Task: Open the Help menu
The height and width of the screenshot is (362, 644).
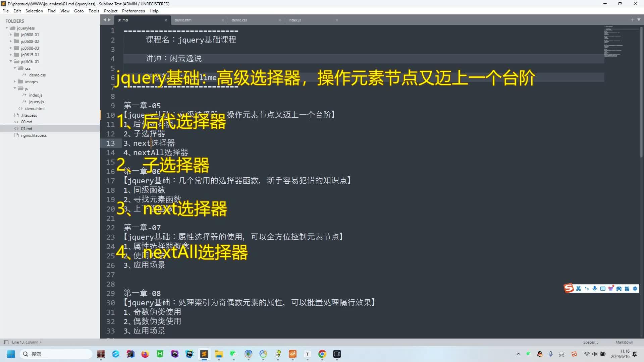Action: click(154, 11)
